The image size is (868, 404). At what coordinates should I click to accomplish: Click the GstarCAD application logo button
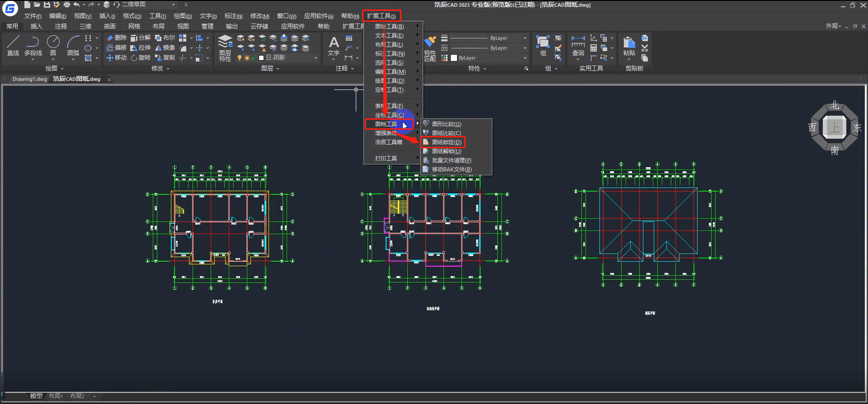coord(10,8)
